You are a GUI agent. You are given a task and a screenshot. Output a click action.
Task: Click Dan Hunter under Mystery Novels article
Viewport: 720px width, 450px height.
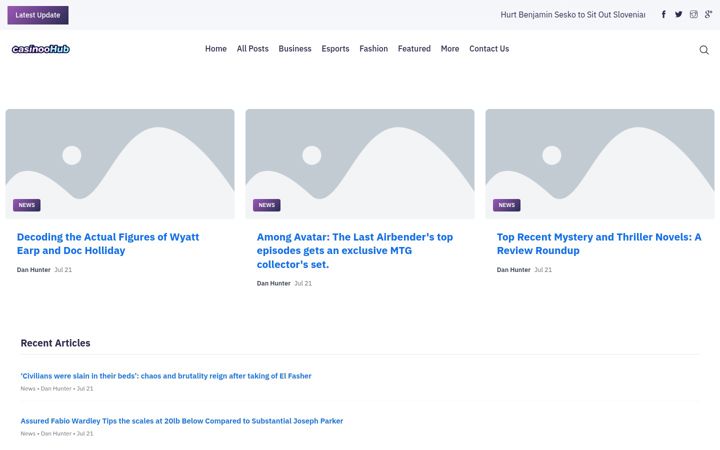[513, 270]
